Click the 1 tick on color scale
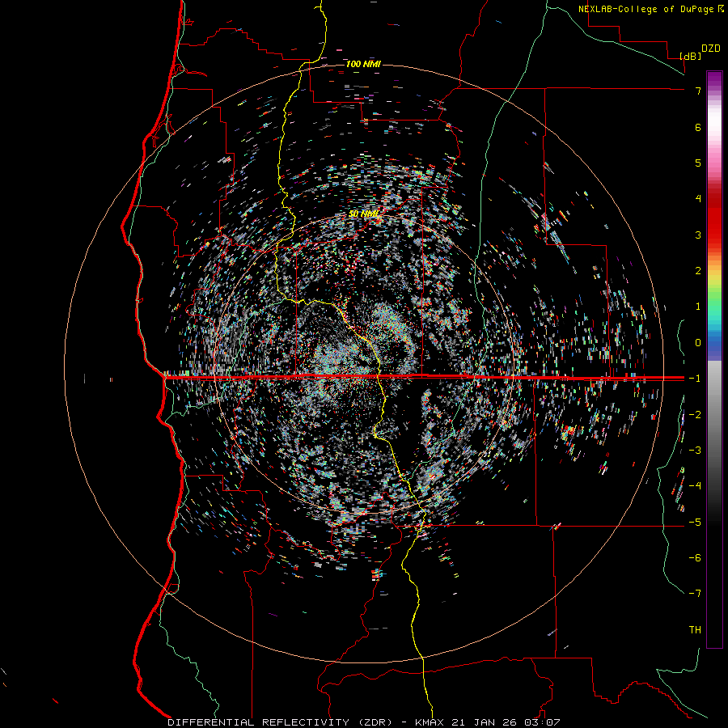Viewport: 728px width, 728px height. pyautogui.click(x=698, y=307)
